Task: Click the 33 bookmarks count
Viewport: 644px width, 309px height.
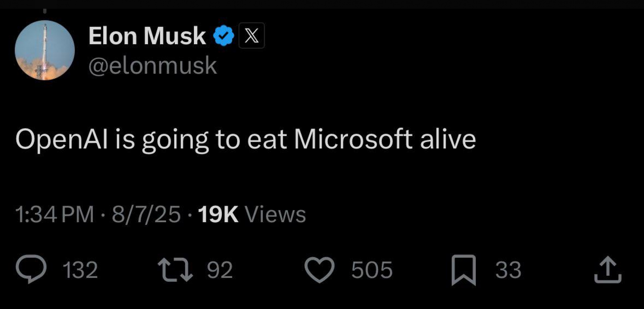Action: [x=508, y=270]
